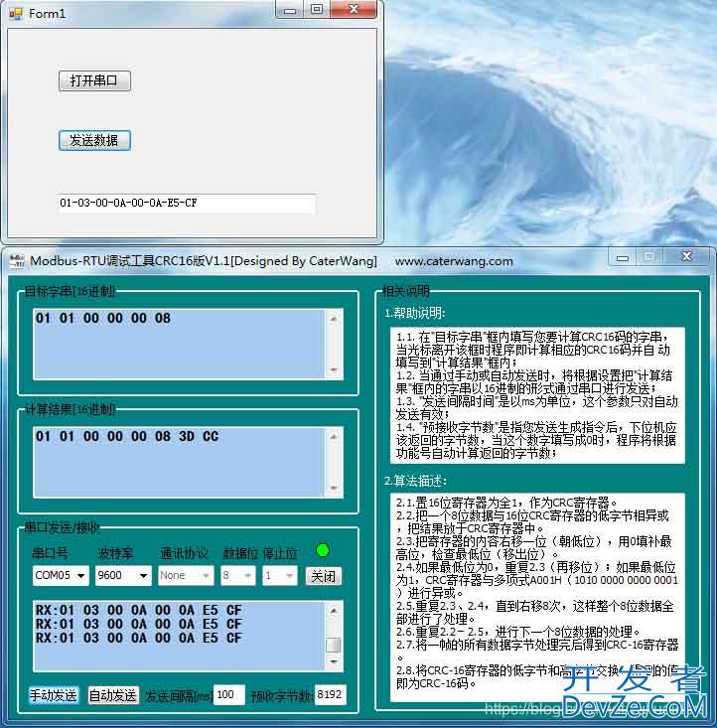Click the 发送间隔[ms] field showing 100
The height and width of the screenshot is (728, 717).
[x=229, y=694]
